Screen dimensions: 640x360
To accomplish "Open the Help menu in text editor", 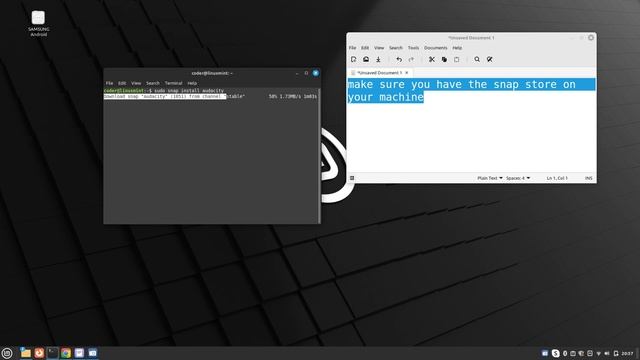I will [x=457, y=48].
